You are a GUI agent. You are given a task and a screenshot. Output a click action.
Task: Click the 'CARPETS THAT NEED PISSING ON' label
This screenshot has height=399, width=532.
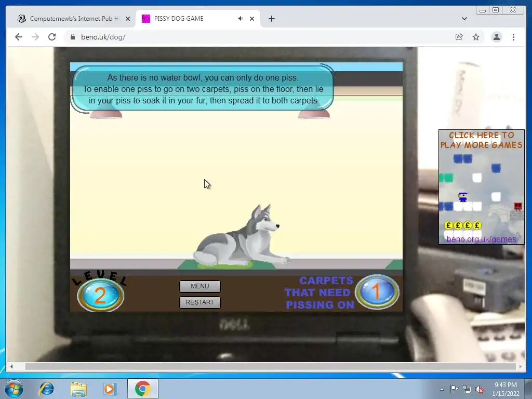click(x=319, y=292)
